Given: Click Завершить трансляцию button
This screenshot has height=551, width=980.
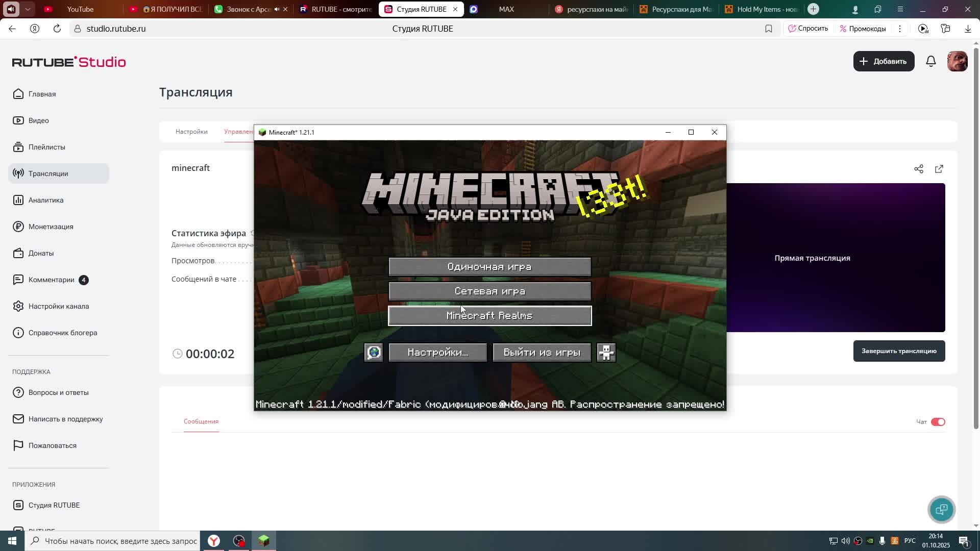Looking at the screenshot, I should click(899, 351).
